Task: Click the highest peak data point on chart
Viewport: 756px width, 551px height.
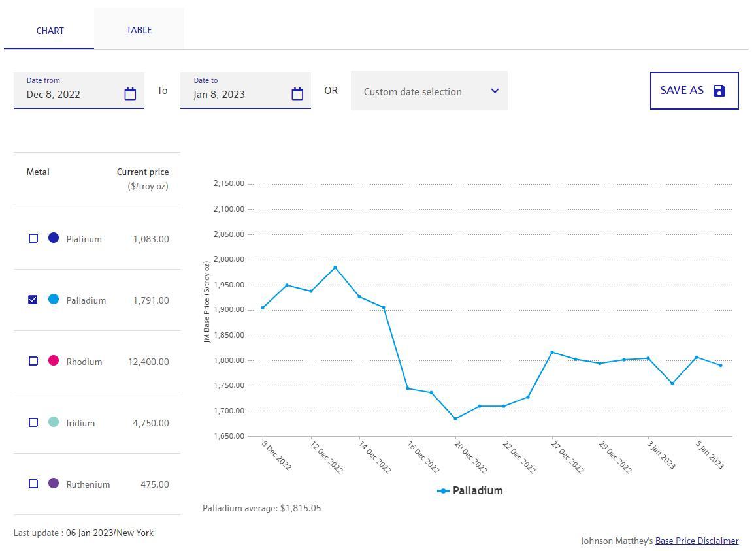Action: click(x=335, y=268)
